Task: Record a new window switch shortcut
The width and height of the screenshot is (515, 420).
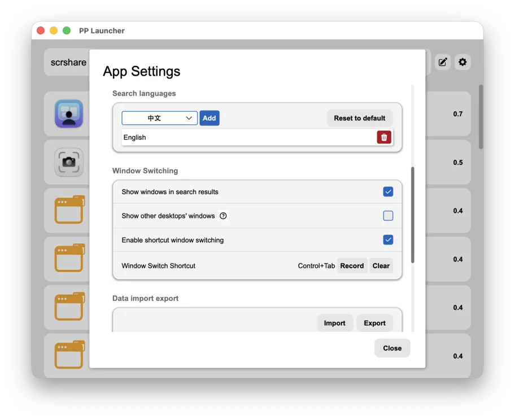Action: [x=352, y=266]
